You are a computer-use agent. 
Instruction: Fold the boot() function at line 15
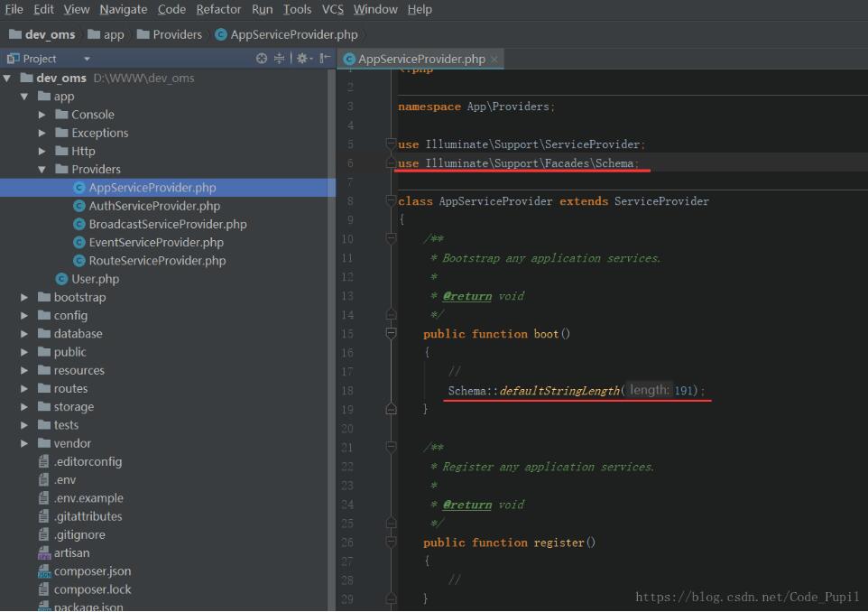pos(391,333)
